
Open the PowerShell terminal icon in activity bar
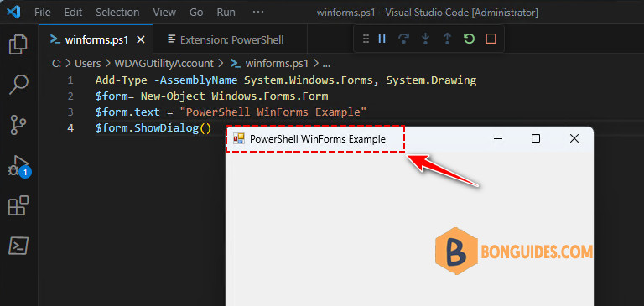tap(18, 246)
